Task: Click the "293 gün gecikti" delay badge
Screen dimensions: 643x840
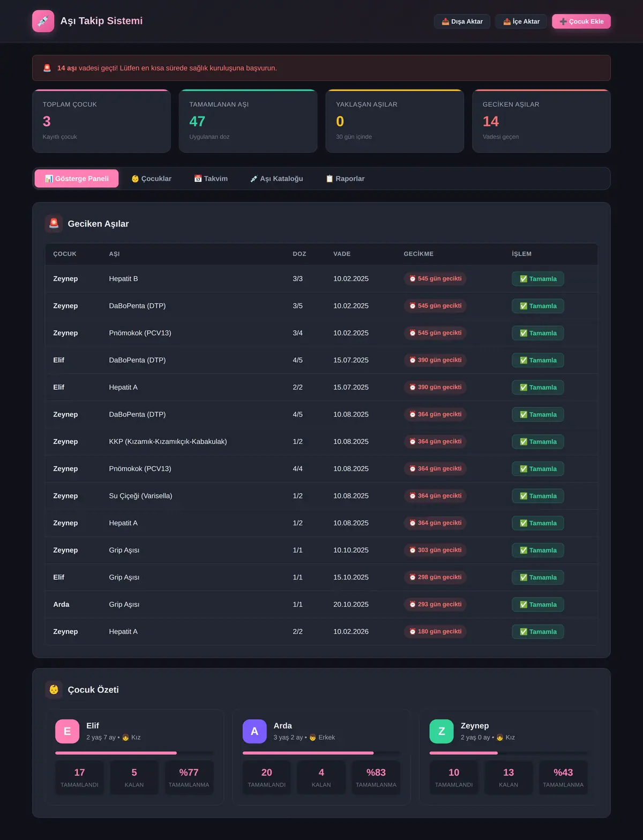Action: [435, 605]
